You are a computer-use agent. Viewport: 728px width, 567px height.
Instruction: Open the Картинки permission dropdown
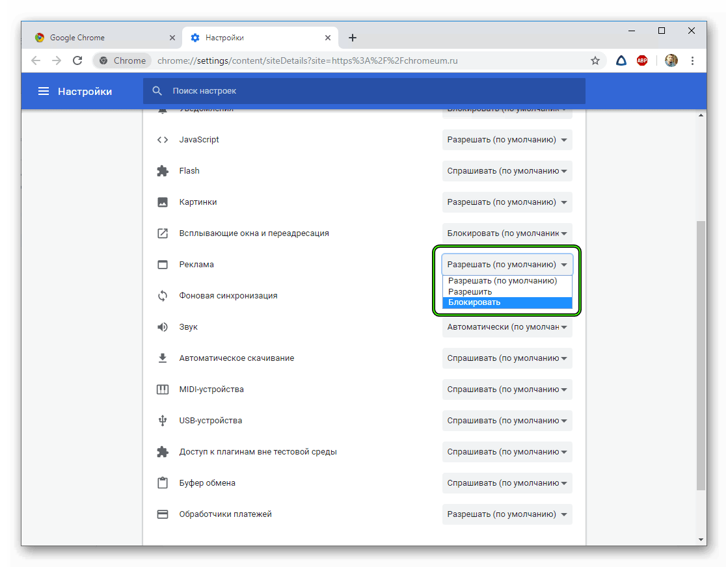[507, 202]
